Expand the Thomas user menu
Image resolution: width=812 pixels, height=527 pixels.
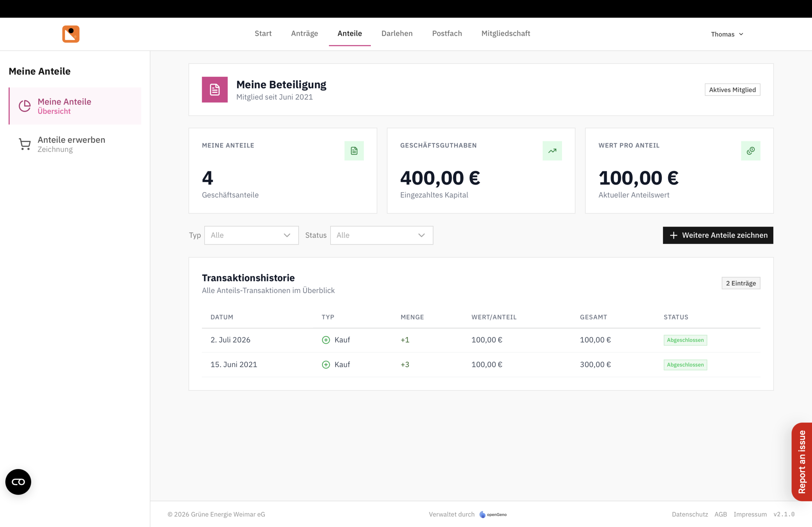pyautogui.click(x=727, y=34)
